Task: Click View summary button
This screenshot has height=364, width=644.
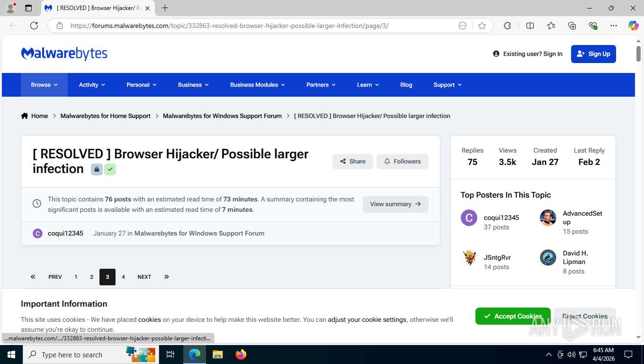Action: tap(395, 204)
